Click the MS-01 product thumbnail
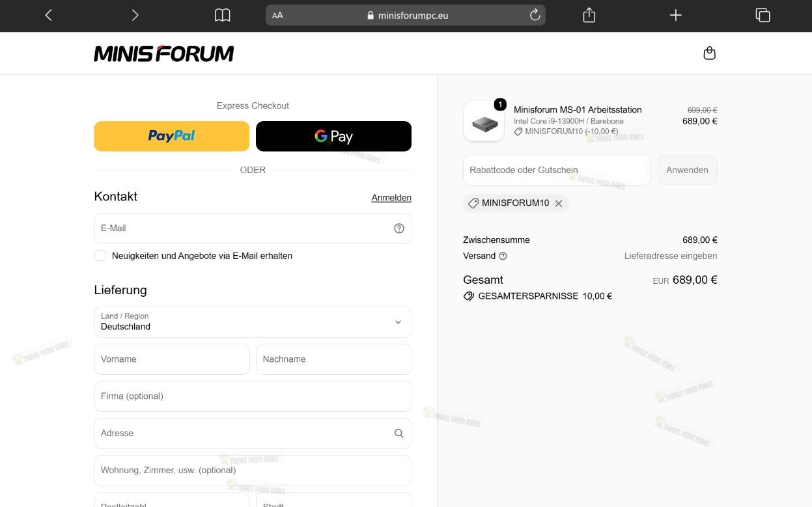 click(x=484, y=121)
